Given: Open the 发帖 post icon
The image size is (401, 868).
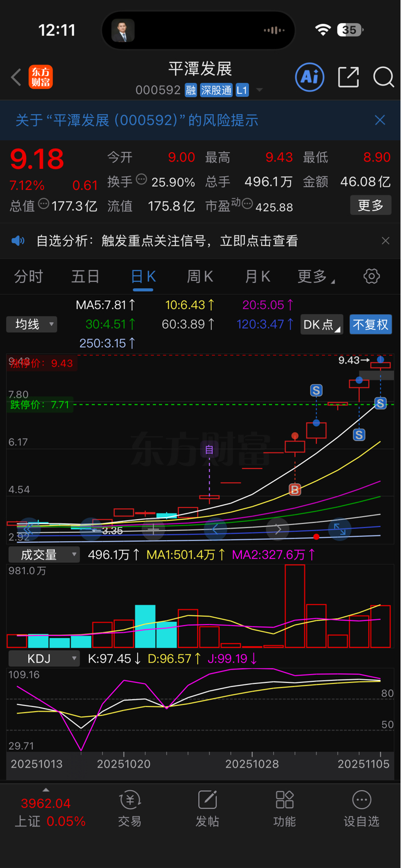Looking at the screenshot, I should 207,808.
